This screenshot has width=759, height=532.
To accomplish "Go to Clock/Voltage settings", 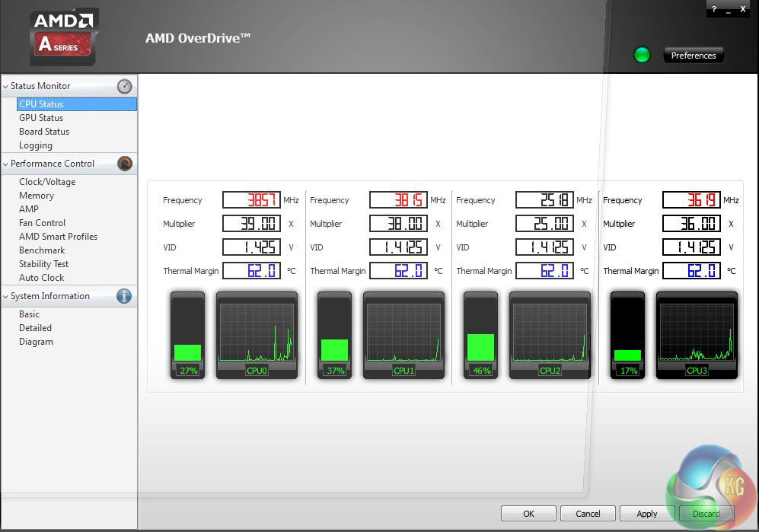I will (47, 182).
